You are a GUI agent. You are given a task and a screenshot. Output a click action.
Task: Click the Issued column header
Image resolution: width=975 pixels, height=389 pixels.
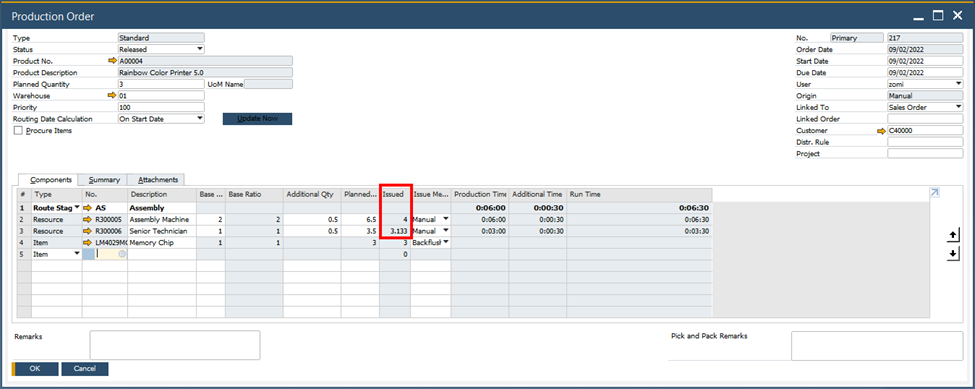pyautogui.click(x=395, y=194)
